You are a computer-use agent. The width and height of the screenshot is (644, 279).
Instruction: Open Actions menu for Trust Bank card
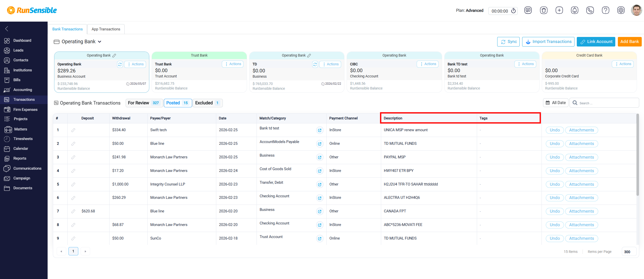point(233,64)
